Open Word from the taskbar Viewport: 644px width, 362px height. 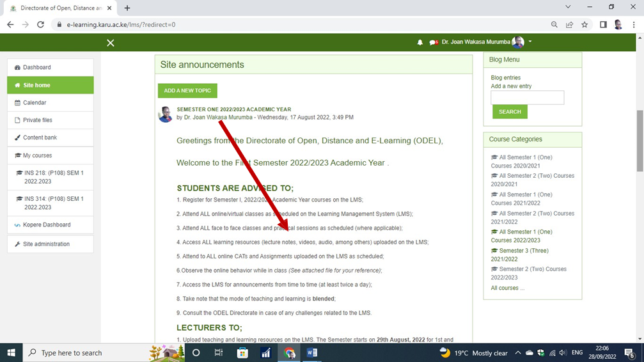311,352
